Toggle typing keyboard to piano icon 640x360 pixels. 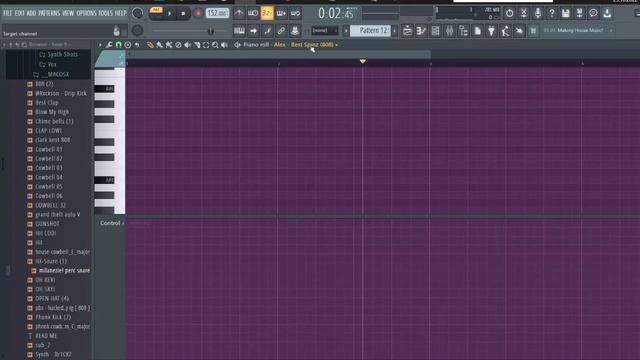[239, 31]
